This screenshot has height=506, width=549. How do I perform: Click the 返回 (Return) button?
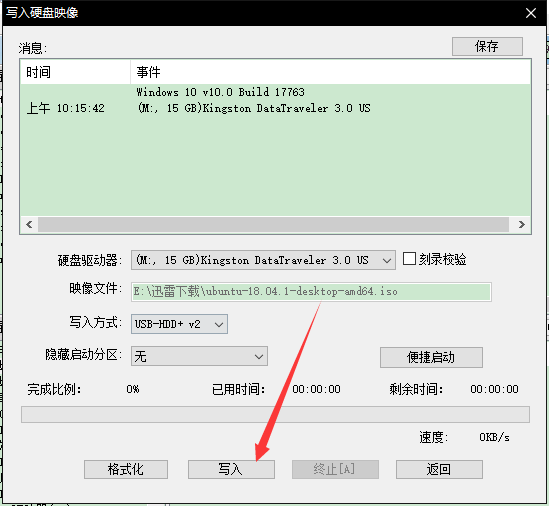coord(439,469)
